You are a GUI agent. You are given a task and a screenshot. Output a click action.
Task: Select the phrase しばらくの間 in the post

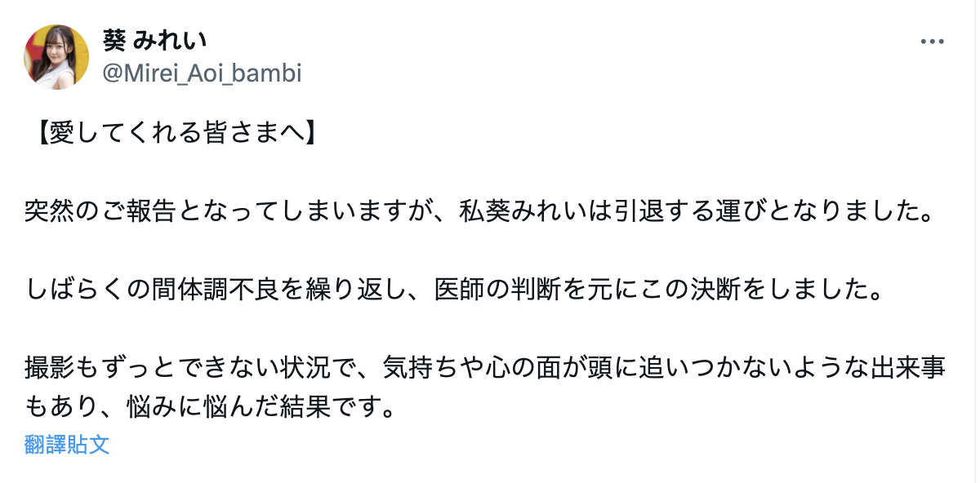coord(101,290)
